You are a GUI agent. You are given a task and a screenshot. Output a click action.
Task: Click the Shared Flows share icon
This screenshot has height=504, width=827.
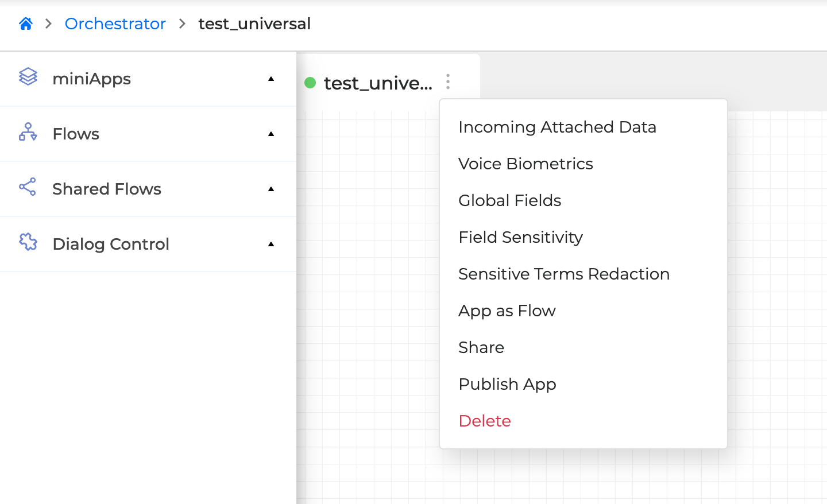tap(28, 187)
